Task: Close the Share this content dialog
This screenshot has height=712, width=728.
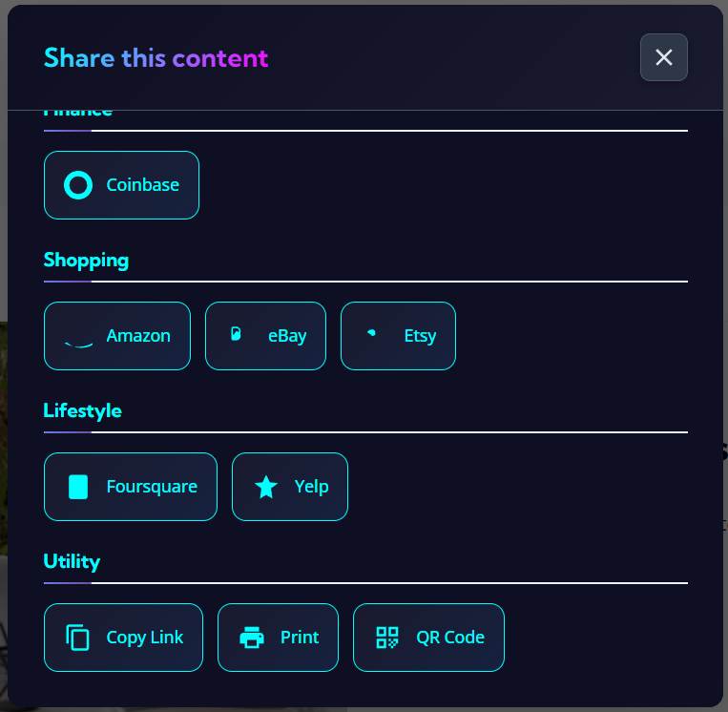Action: click(x=664, y=57)
